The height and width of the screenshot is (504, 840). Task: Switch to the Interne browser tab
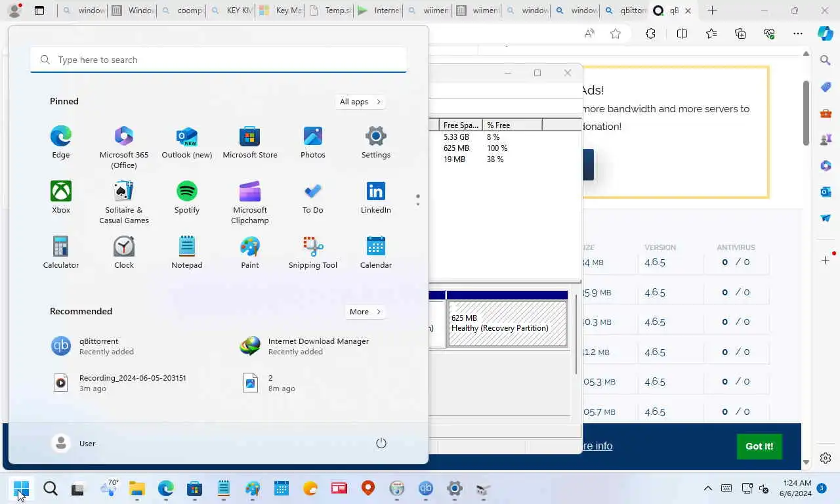coord(379,10)
